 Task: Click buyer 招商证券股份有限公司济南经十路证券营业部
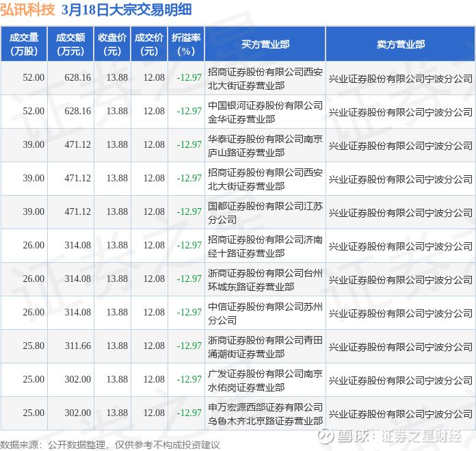pyautogui.click(x=265, y=246)
